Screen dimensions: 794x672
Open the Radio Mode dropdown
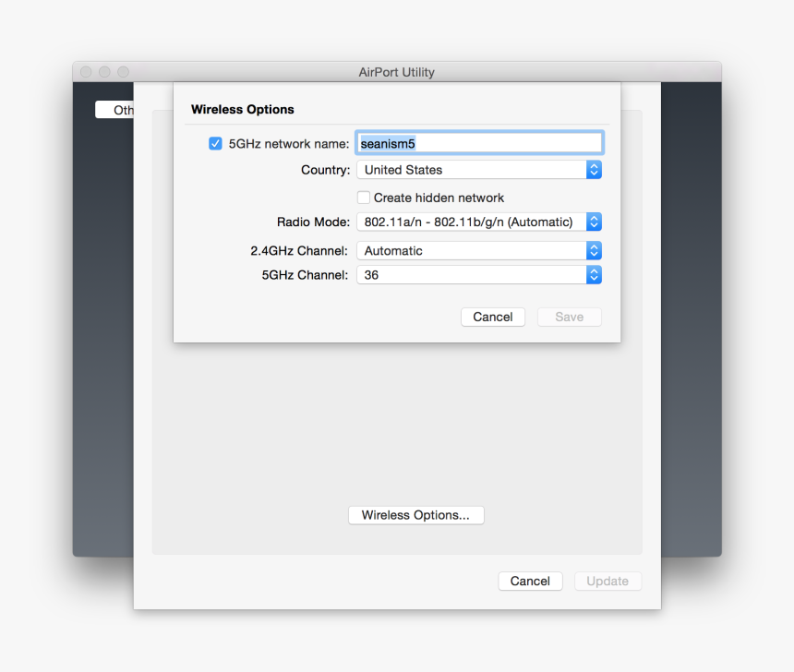click(479, 222)
